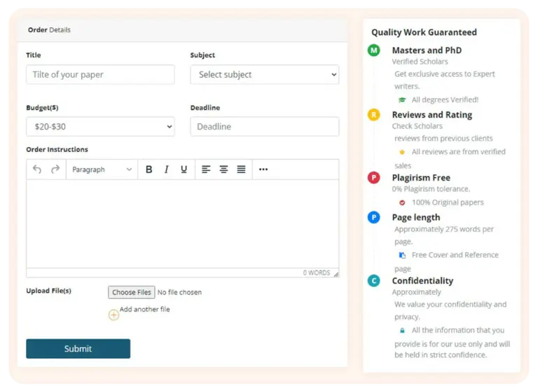
Task: Expand the Budget $20-$30 dropdown
Action: point(100,127)
